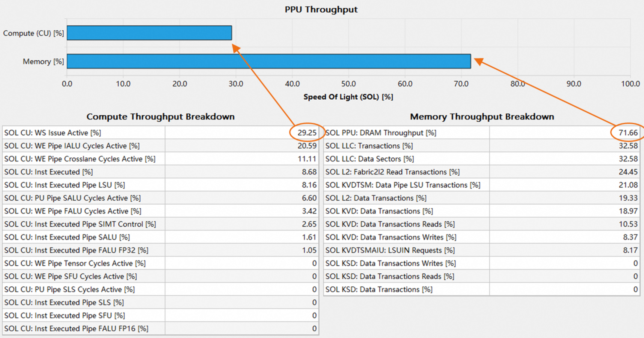Select the SOL LLC: Transactions row

(x=369, y=146)
